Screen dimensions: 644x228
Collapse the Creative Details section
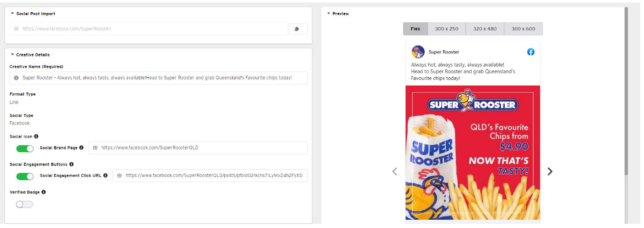coord(12,55)
